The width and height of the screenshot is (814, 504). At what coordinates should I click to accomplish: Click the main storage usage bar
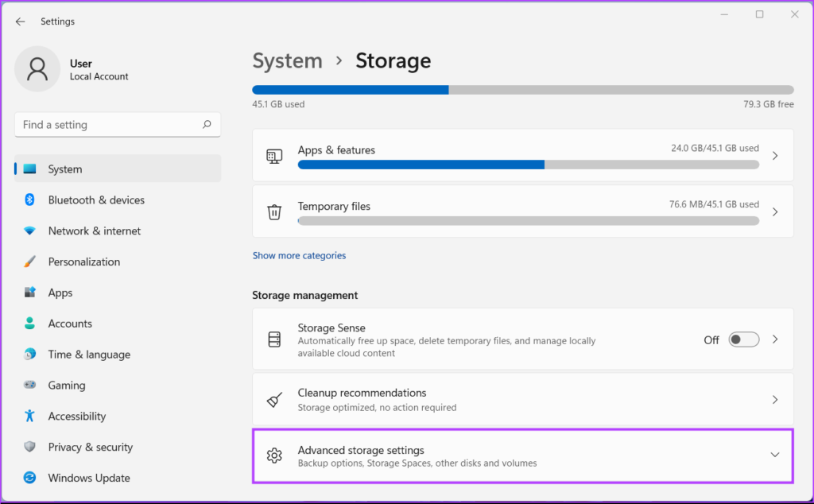(x=522, y=90)
